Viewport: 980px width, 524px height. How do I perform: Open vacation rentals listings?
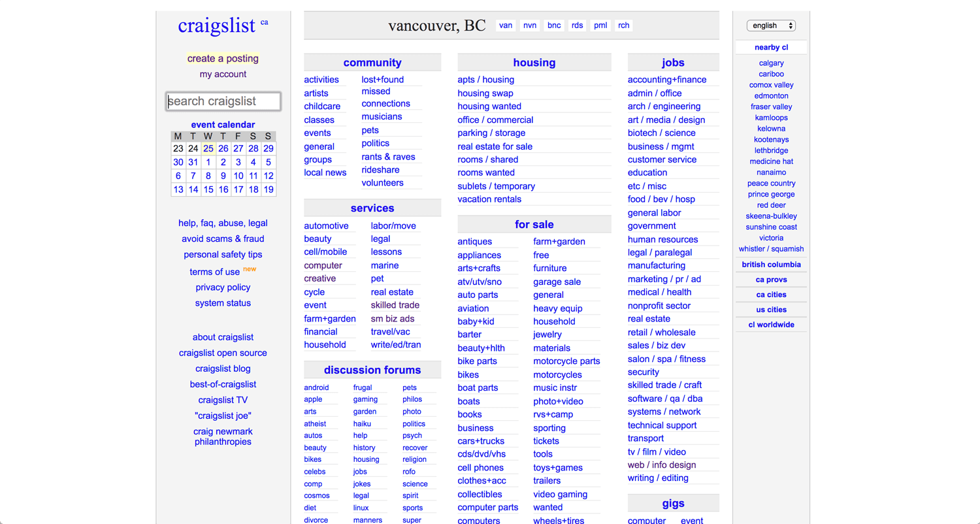(x=489, y=199)
